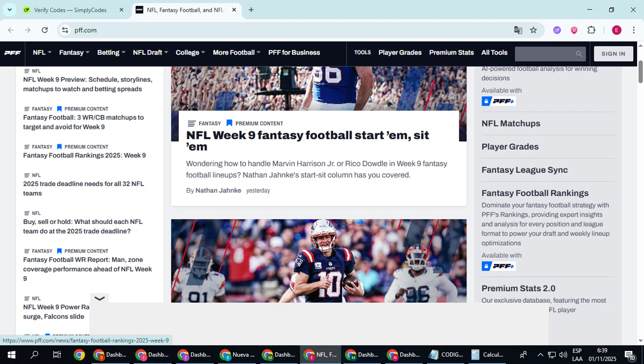Click author name Nathan Jahnke
Viewport: 644px width, 364px height.
[218, 190]
